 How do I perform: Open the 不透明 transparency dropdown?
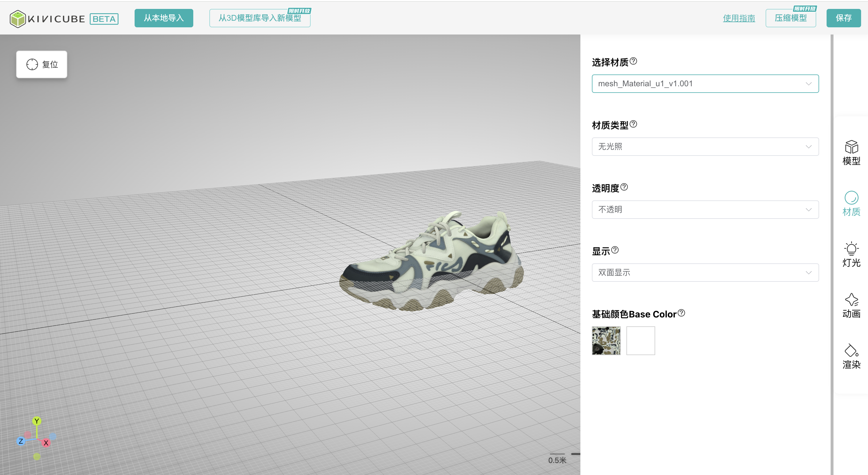705,210
